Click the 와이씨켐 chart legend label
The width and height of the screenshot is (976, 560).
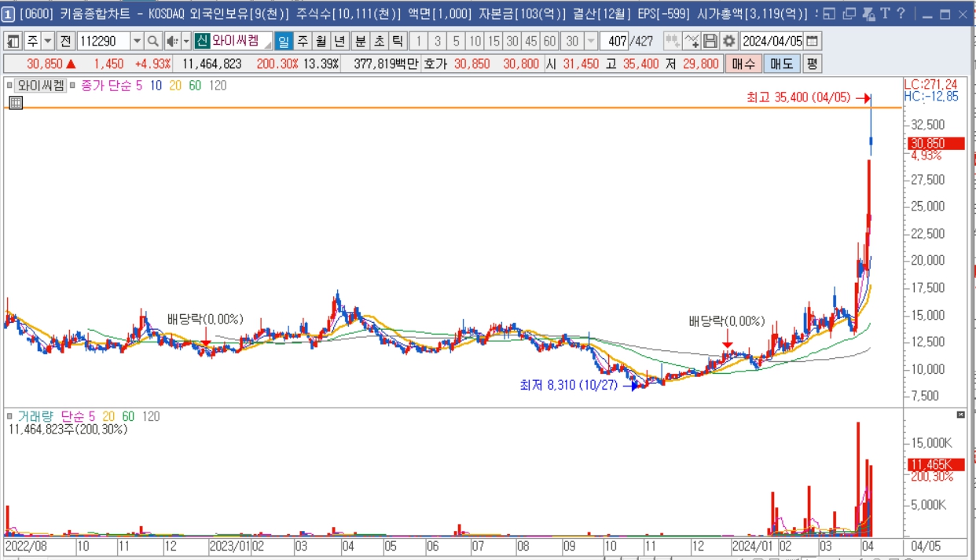point(41,85)
